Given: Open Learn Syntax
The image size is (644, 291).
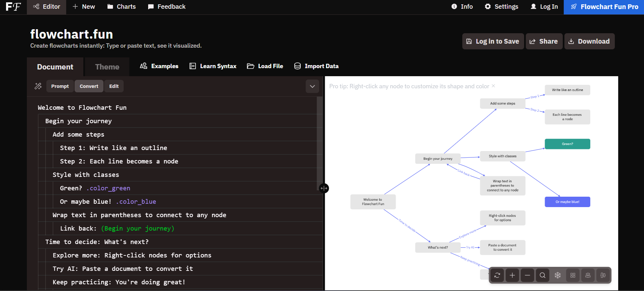Looking at the screenshot, I should coord(213,66).
